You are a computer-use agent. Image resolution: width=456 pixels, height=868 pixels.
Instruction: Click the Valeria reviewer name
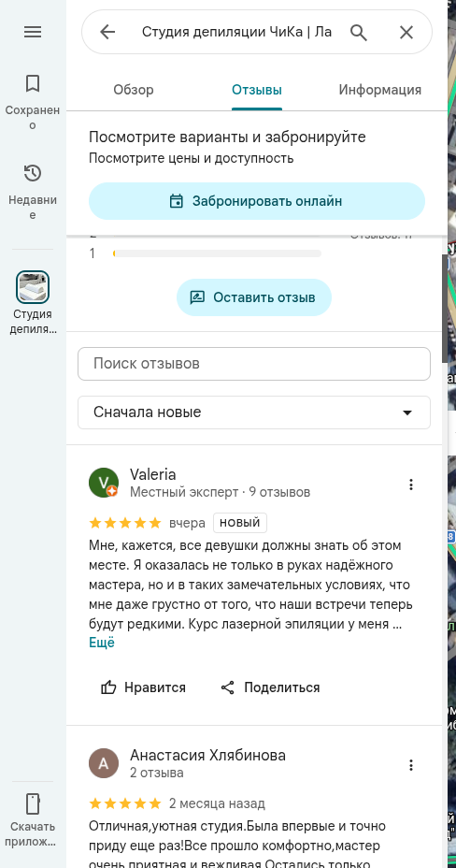pyautogui.click(x=153, y=474)
